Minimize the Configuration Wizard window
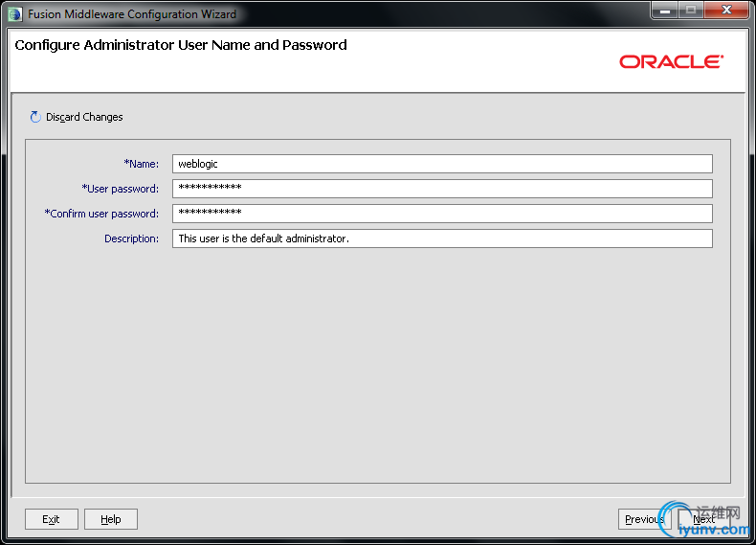The height and width of the screenshot is (545, 756). tap(665, 11)
